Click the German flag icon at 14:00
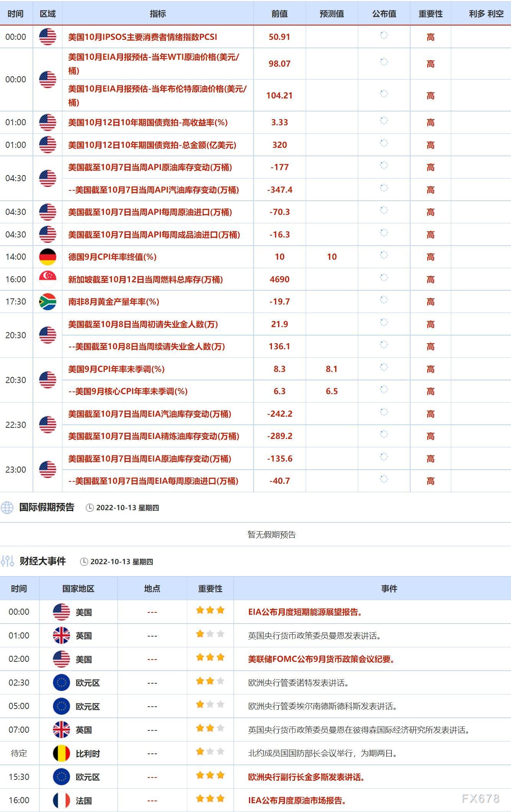511x812 pixels. click(x=47, y=257)
